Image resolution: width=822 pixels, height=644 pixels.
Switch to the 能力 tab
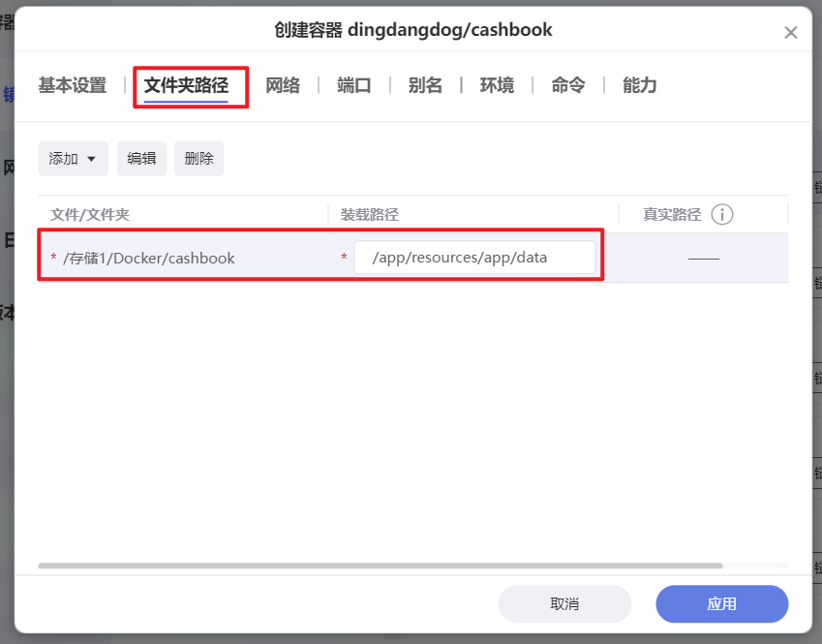click(x=639, y=85)
